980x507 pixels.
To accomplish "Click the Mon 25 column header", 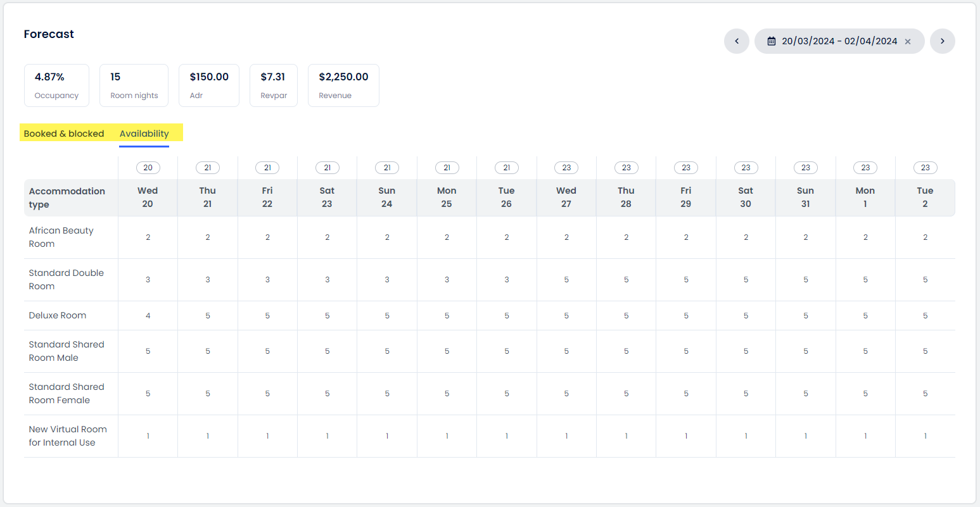I will coord(447,197).
